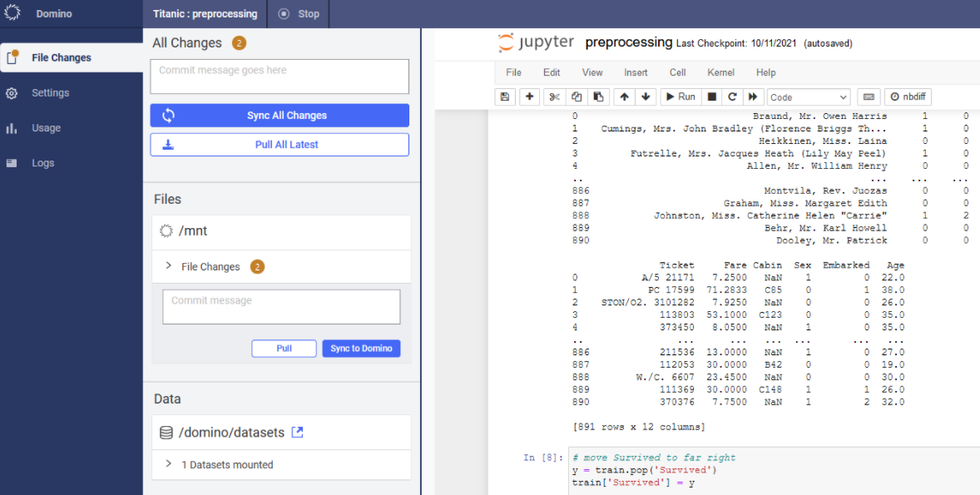This screenshot has width=980, height=495.
Task: Open the Cell menu in Jupyter
Action: tap(677, 72)
